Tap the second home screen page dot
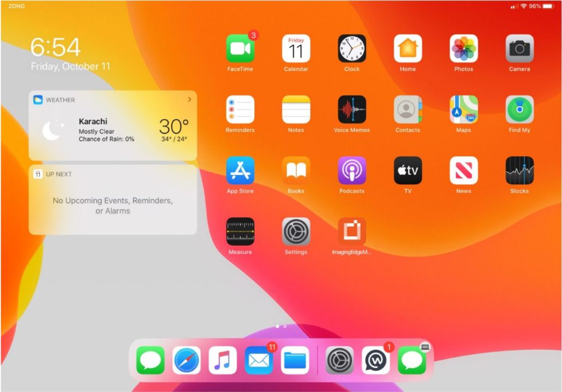 (285, 326)
